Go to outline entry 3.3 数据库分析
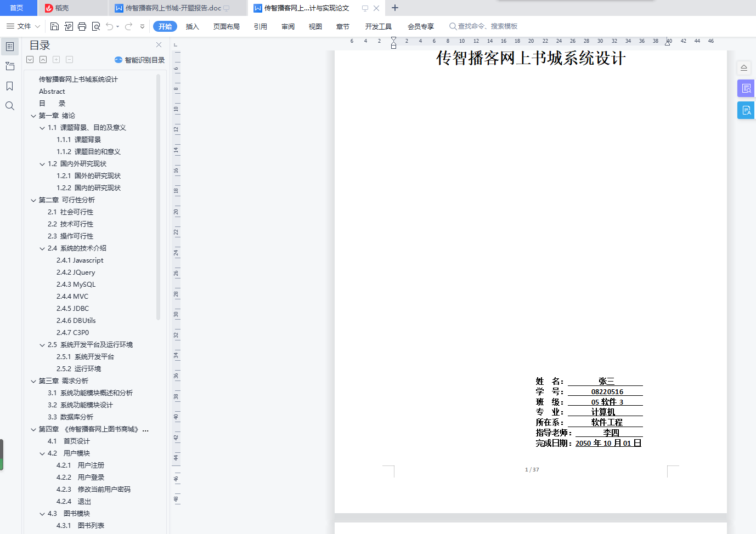This screenshot has height=534, width=756. [70, 417]
